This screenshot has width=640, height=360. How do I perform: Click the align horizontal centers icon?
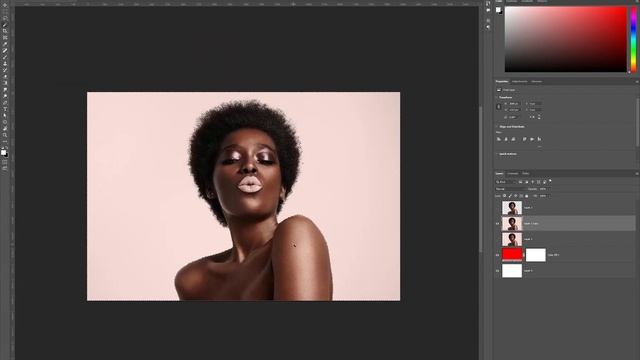(506, 139)
